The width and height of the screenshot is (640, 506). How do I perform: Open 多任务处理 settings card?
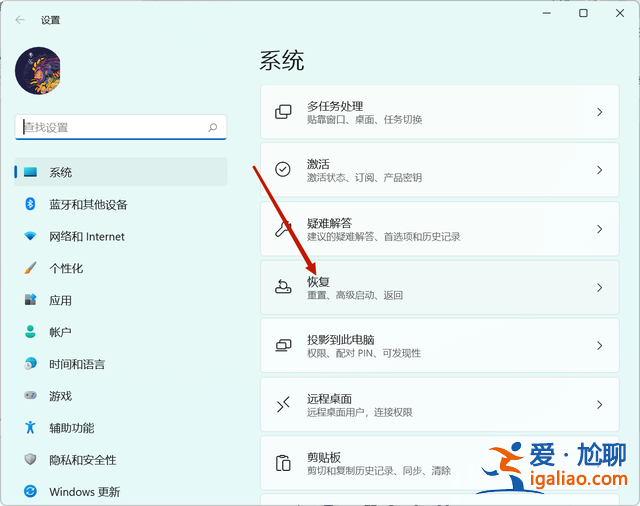(440, 112)
